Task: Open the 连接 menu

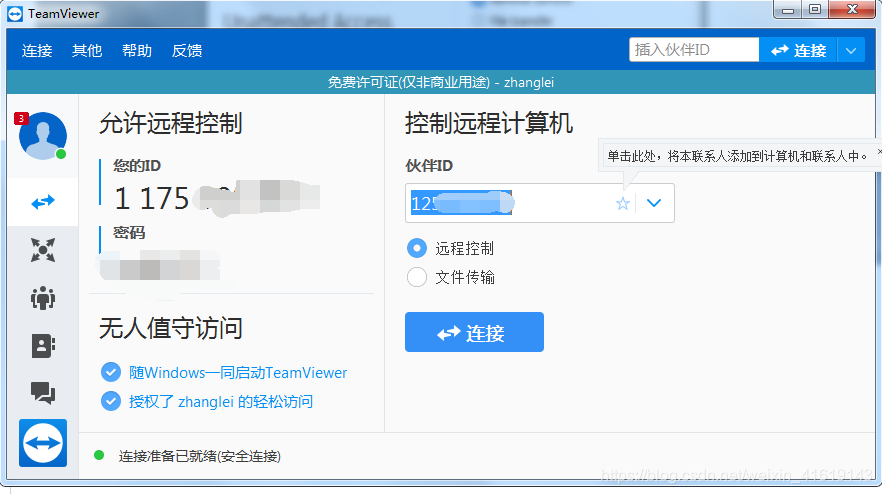Action: (37, 51)
